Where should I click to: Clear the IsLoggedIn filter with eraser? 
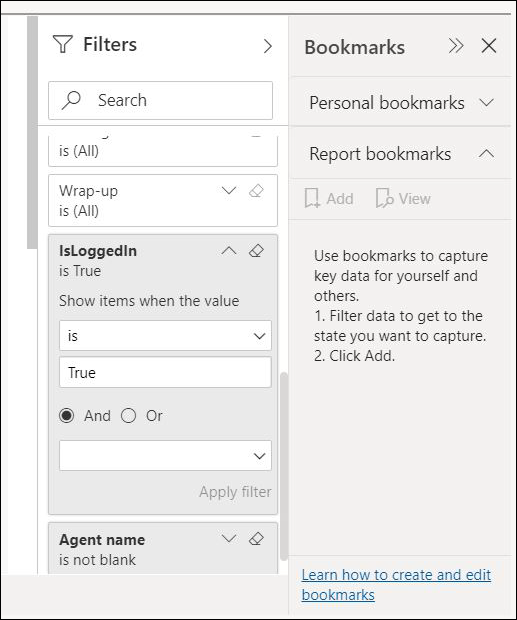(256, 251)
